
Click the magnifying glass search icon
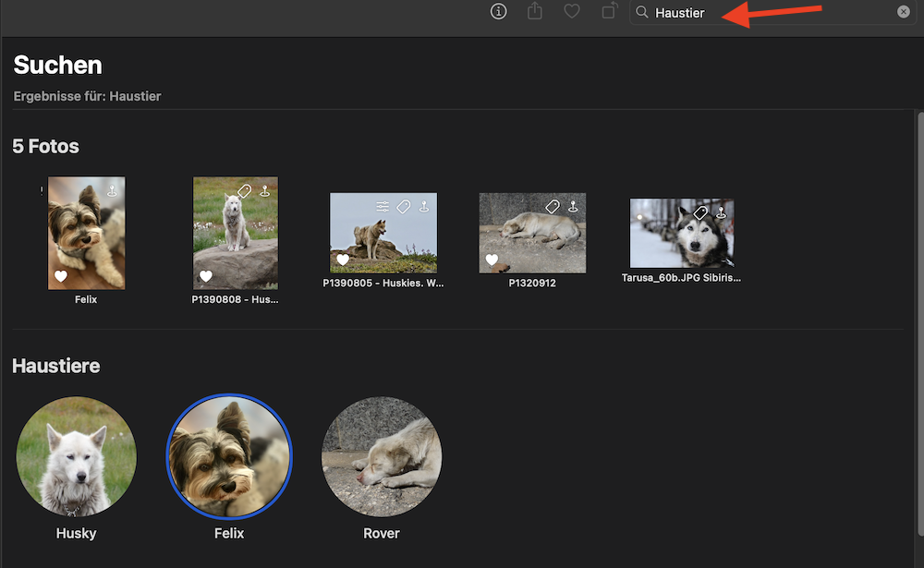(x=642, y=13)
